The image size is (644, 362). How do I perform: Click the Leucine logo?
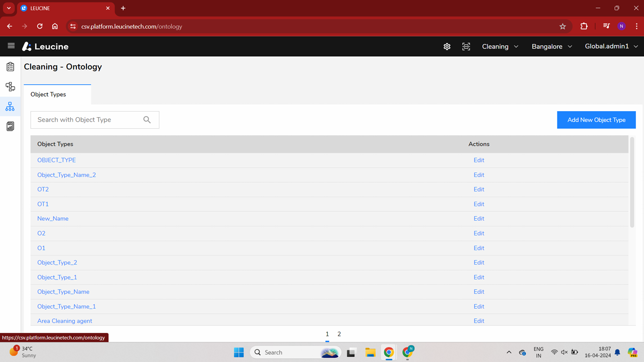45,47
